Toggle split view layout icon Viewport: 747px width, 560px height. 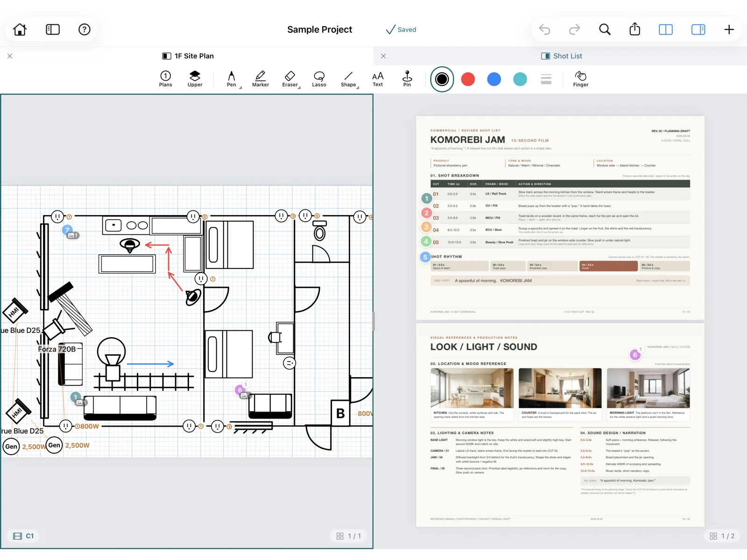(665, 29)
